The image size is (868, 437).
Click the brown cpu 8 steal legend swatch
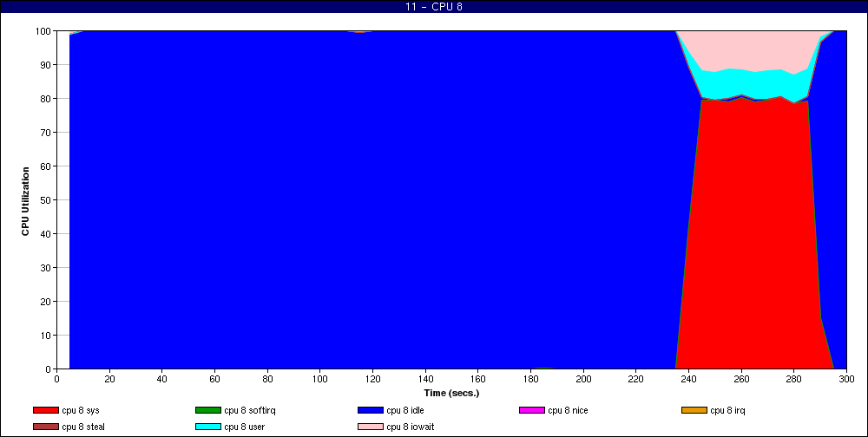pyautogui.click(x=46, y=427)
